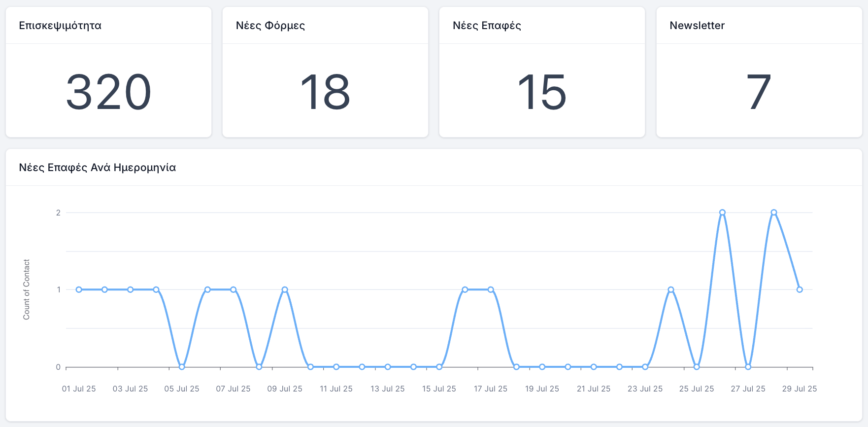Select the 26 Jul peak at value 2
Screen dimensions: 868x427
[722, 213]
